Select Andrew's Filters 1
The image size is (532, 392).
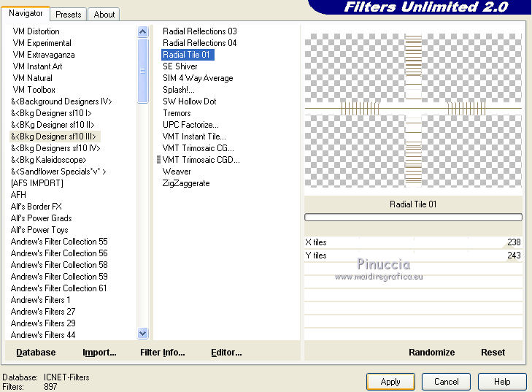(x=40, y=300)
